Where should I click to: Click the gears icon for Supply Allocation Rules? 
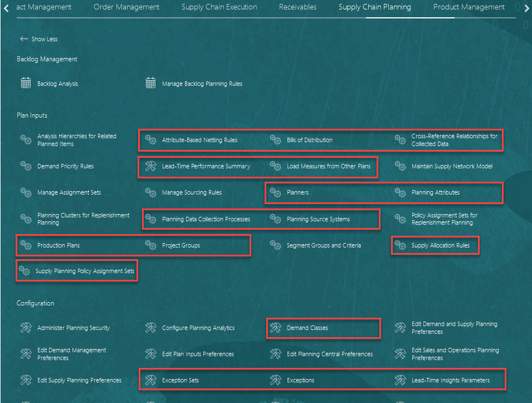coord(401,245)
